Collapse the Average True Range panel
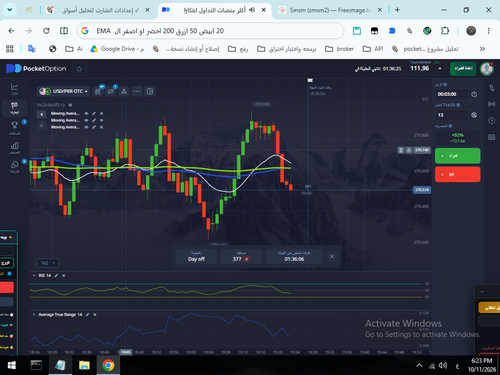This screenshot has height=375, width=500. pyautogui.click(x=34, y=315)
